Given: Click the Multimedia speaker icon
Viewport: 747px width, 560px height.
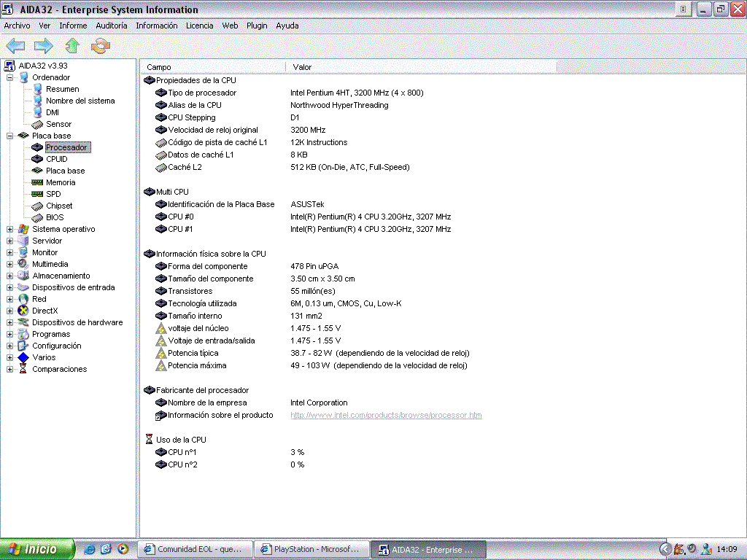Looking at the screenshot, I should point(23,264).
